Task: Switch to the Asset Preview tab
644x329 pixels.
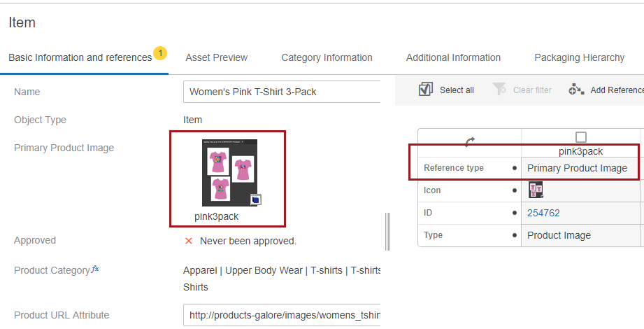Action: click(216, 57)
